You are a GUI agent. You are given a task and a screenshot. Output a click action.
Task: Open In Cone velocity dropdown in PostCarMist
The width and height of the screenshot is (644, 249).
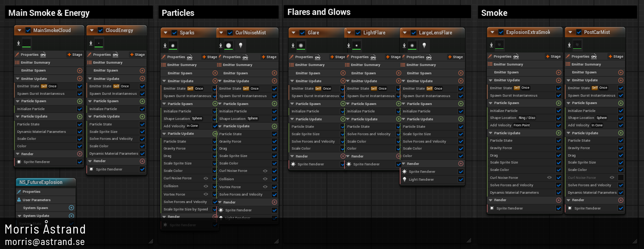click(597, 125)
